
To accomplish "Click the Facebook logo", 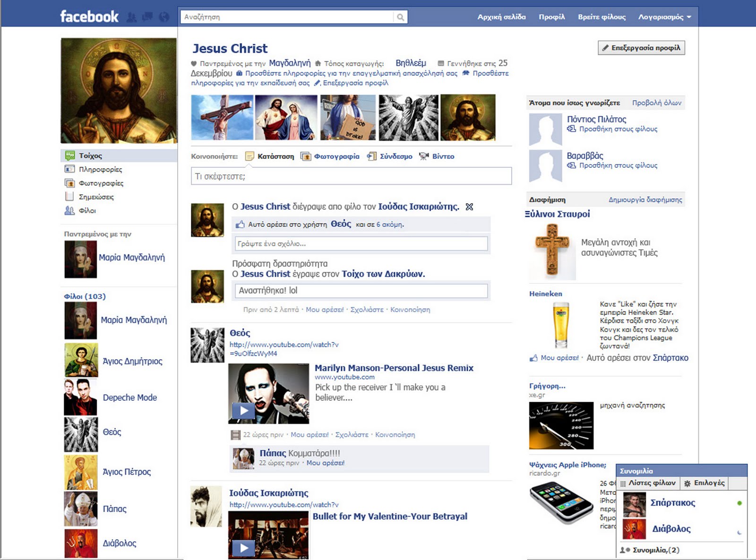I will tap(89, 17).
